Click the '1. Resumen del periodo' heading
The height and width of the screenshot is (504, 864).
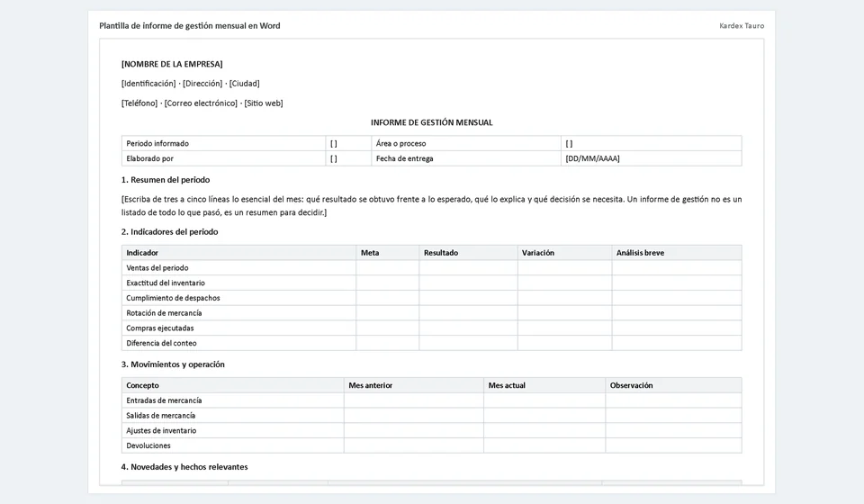(166, 180)
